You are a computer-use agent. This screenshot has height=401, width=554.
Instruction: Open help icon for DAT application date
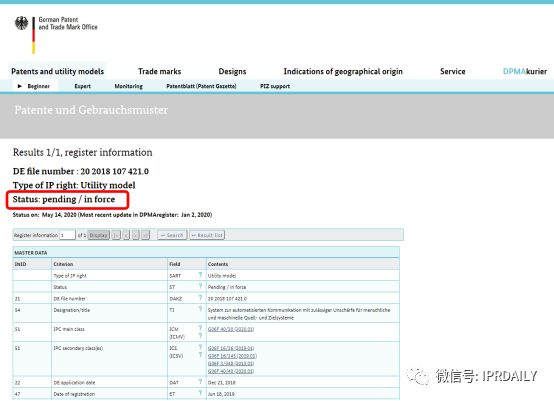click(x=200, y=382)
